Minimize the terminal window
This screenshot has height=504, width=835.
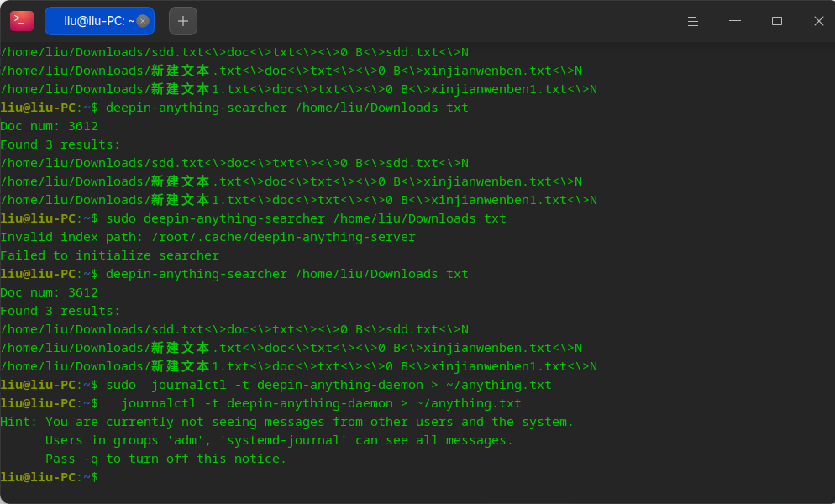[x=735, y=21]
